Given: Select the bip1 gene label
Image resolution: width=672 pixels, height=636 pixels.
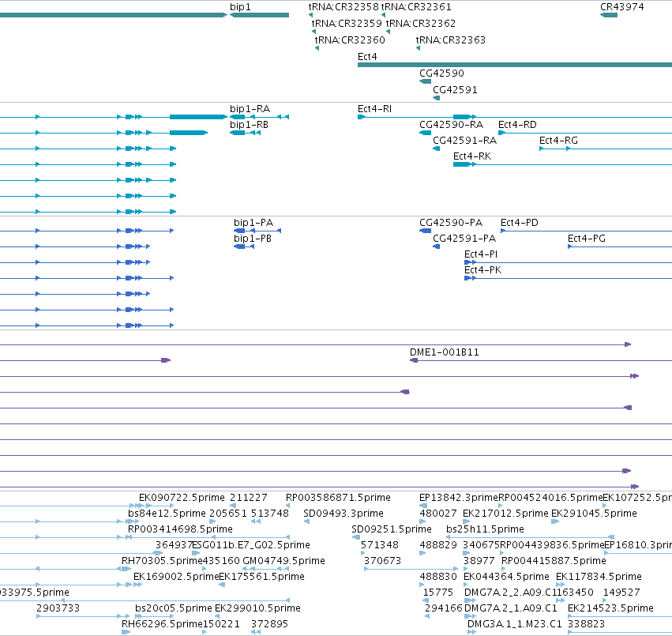Looking at the screenshot, I should (240, 7).
